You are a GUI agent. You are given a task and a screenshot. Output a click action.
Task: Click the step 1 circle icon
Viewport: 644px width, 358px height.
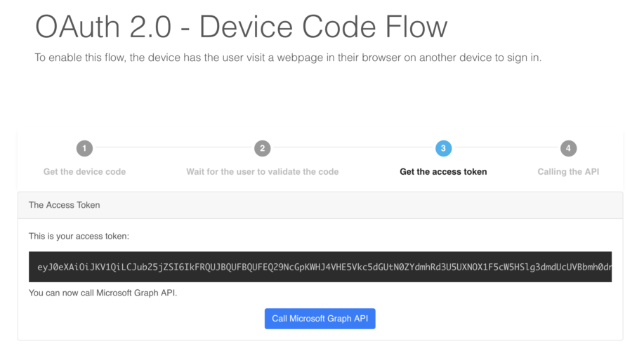click(84, 148)
